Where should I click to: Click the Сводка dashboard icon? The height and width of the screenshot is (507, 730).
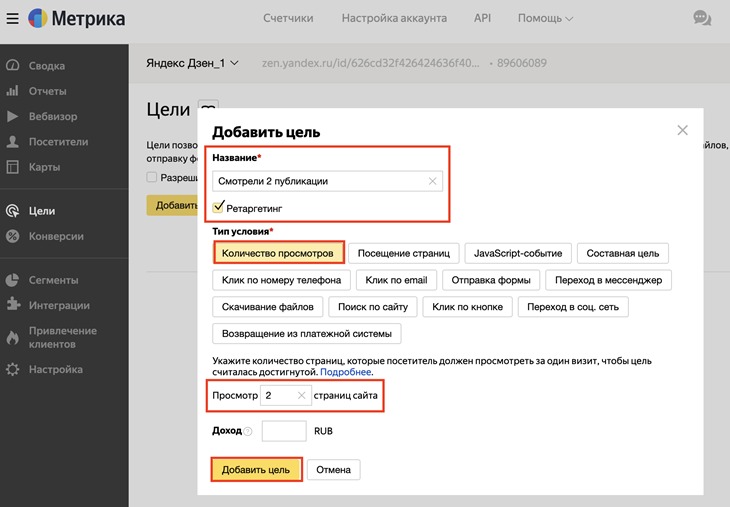(x=13, y=66)
